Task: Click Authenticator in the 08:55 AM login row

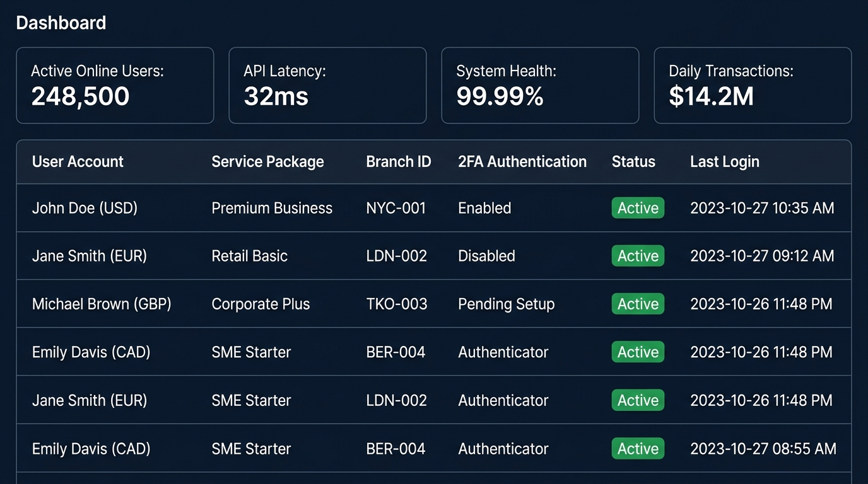Action: [x=503, y=449]
